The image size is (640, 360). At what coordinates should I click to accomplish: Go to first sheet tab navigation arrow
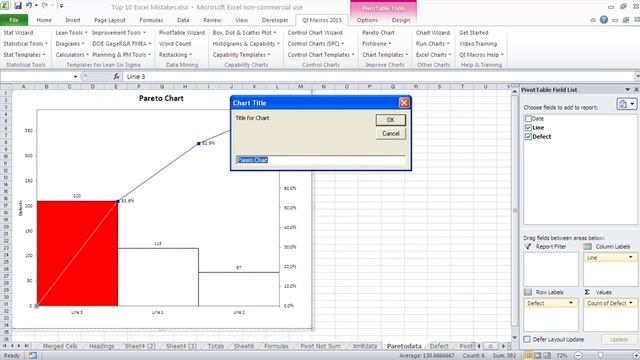(5, 346)
